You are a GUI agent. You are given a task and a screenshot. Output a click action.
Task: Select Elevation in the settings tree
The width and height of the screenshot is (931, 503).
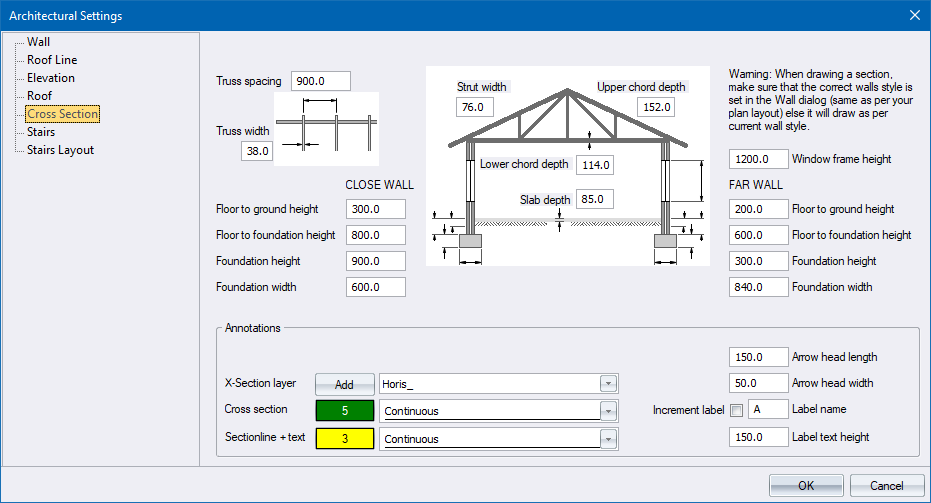[50, 78]
